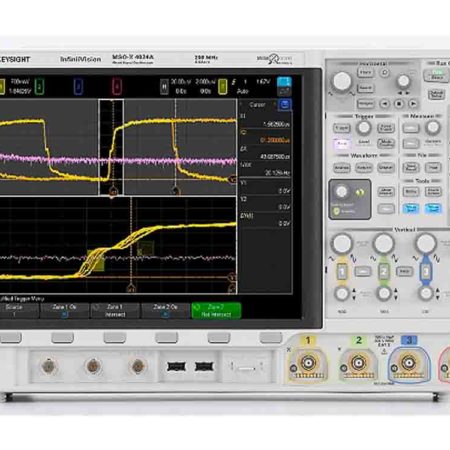Click the play forward navigation button
The height and width of the screenshot is (450, 450).
pyautogui.click(x=413, y=104)
